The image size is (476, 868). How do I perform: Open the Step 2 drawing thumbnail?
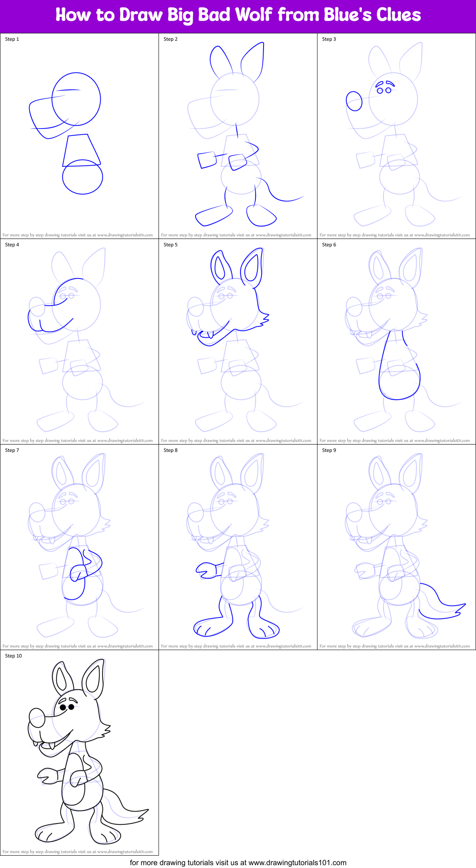(x=238, y=136)
